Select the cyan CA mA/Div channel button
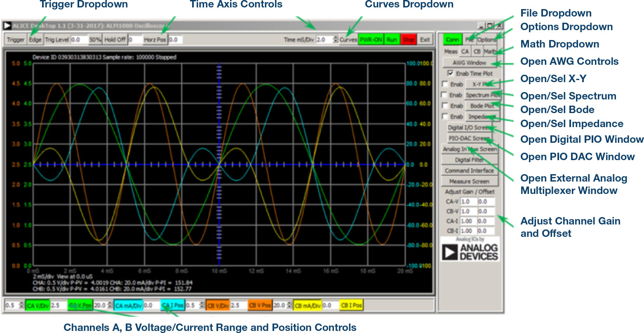This screenshot has height=333, width=644. tap(127, 305)
